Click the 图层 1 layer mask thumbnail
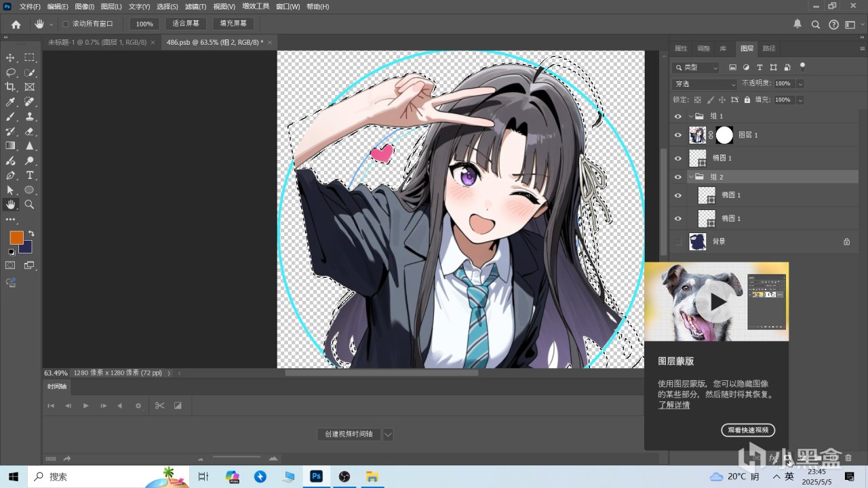The image size is (868, 488). (x=724, y=136)
